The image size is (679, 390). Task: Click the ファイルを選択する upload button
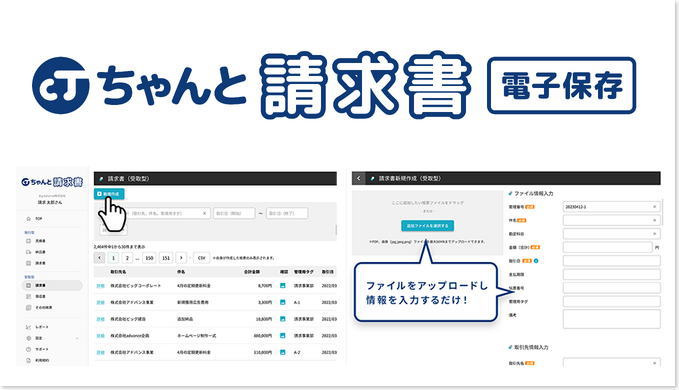point(427,226)
